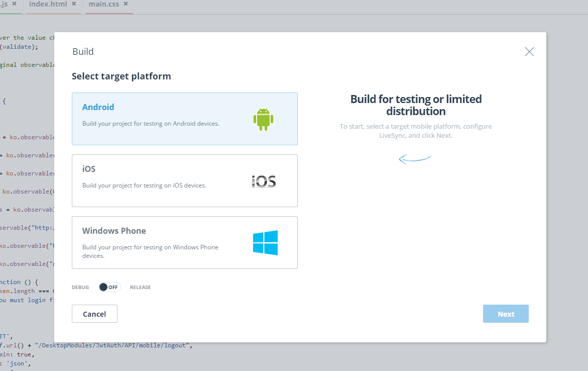Select the Android platform card
This screenshot has height=371, width=588.
pos(184,119)
